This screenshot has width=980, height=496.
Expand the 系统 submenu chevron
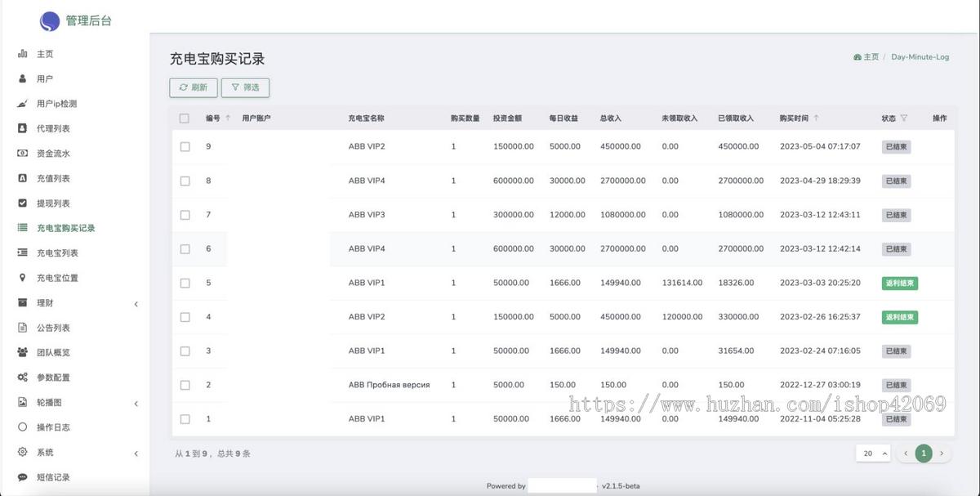(136, 454)
